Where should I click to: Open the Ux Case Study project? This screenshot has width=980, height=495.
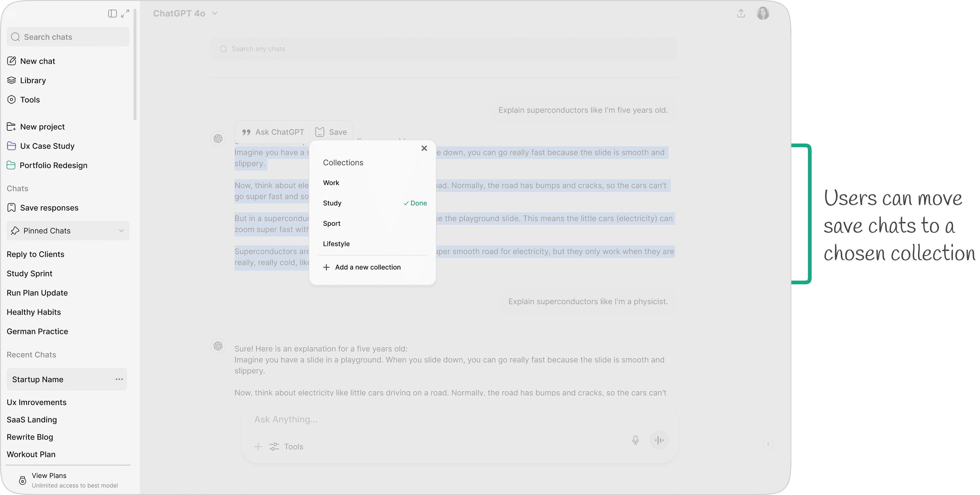[47, 146]
